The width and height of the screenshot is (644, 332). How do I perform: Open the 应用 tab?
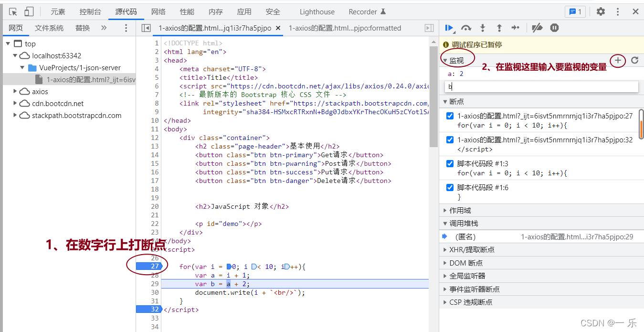244,12
